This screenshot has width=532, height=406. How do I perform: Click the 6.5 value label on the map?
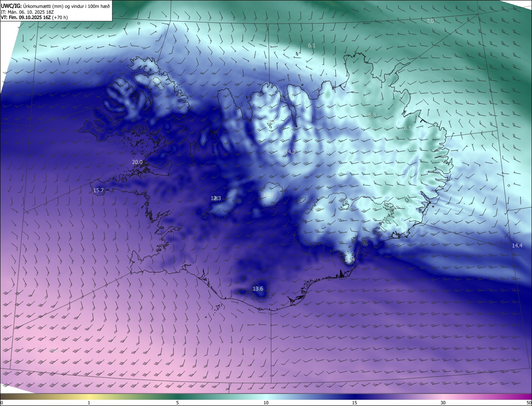(x=408, y=128)
